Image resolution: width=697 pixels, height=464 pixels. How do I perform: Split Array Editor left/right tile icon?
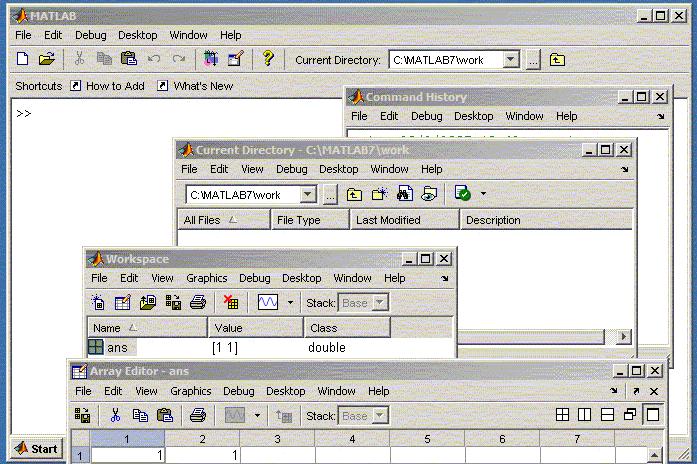pyautogui.click(x=584, y=415)
